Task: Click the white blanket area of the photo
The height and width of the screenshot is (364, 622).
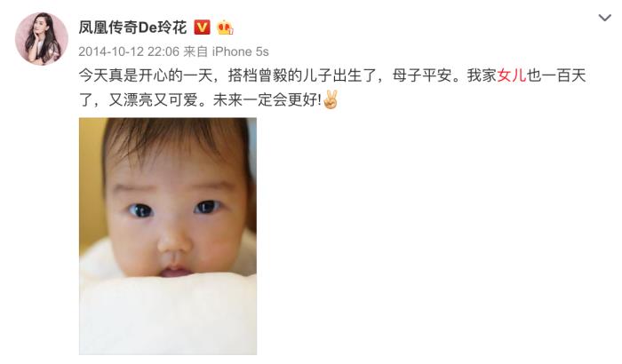Action: pos(168,313)
